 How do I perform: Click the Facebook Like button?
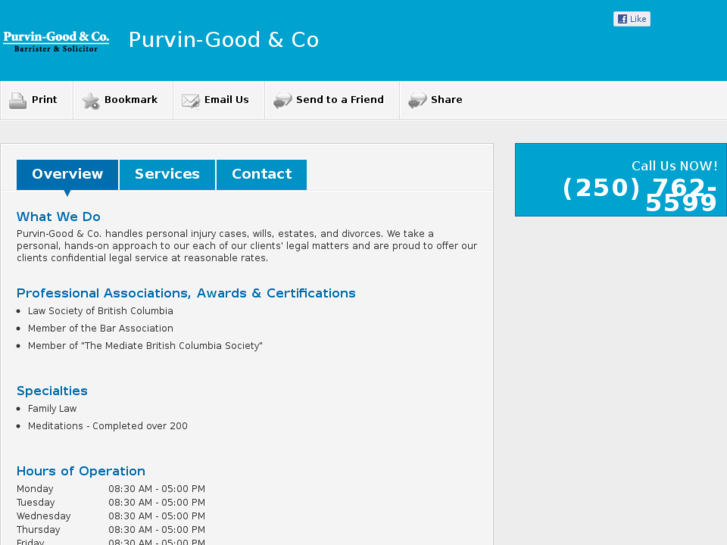(x=631, y=19)
